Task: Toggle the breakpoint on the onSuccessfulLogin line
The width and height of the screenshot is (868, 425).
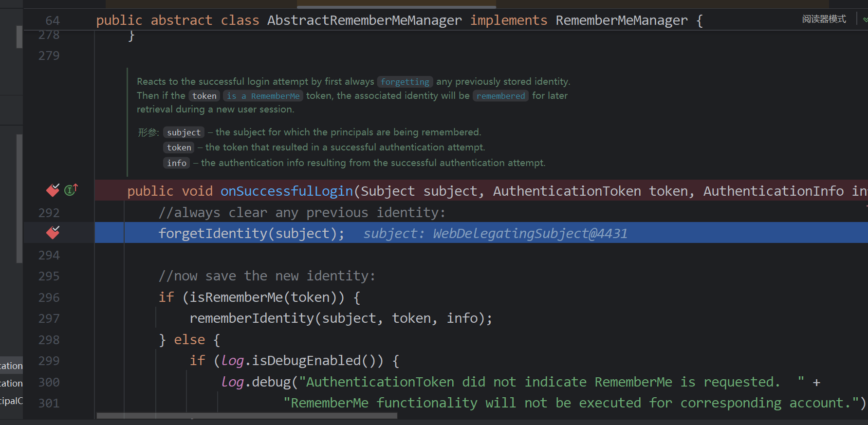Action: [x=53, y=190]
